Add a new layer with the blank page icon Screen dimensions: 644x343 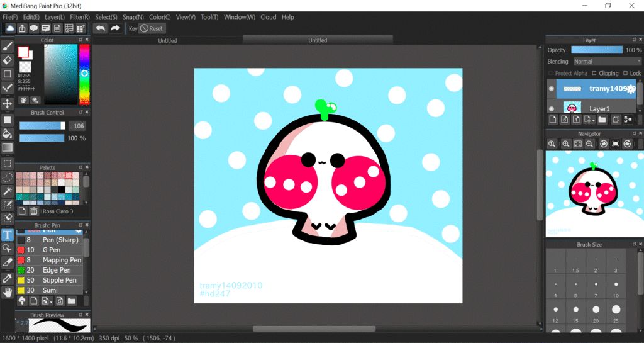553,120
